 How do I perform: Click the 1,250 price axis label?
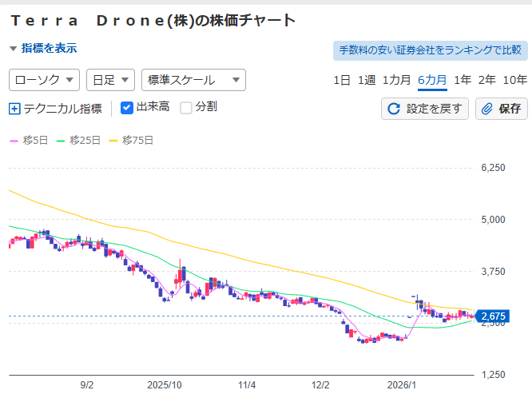pos(494,375)
